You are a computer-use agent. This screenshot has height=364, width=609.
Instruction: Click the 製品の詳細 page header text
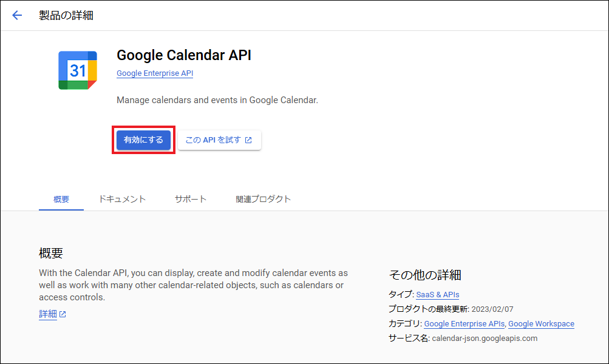coord(66,16)
